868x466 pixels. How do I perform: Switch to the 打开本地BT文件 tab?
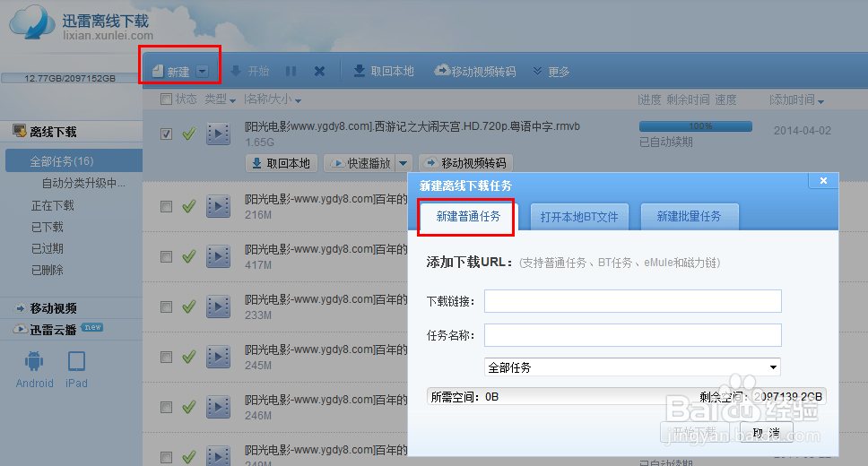point(579,216)
